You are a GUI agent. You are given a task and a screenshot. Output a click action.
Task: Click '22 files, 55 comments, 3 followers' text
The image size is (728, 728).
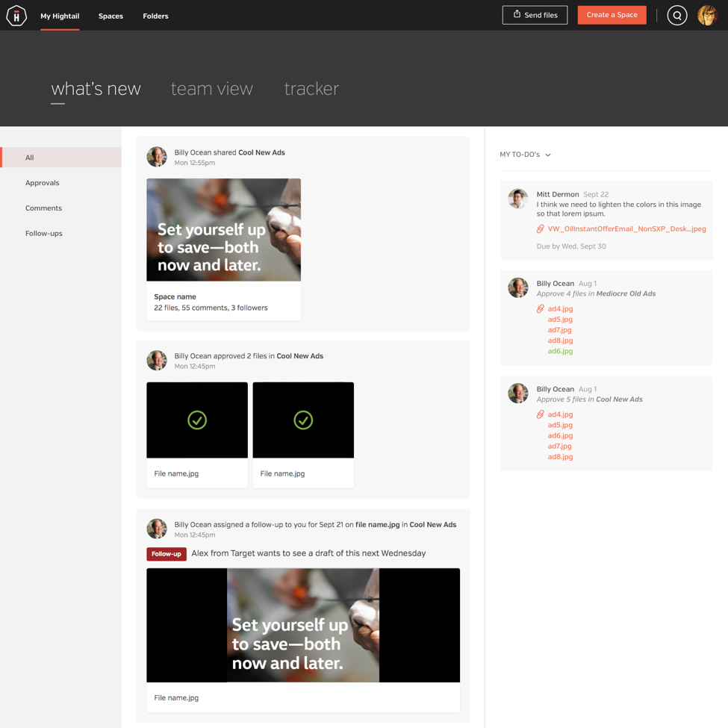(x=211, y=308)
